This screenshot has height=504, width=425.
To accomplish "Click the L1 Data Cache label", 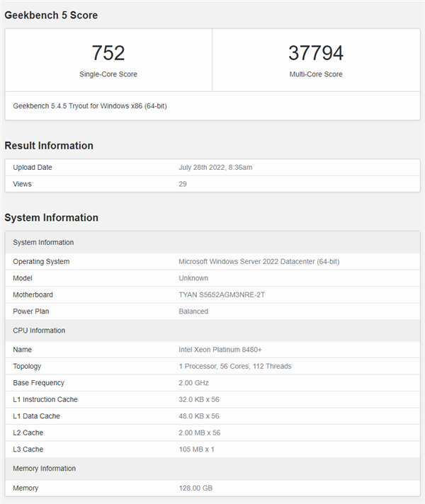I will coord(36,416).
